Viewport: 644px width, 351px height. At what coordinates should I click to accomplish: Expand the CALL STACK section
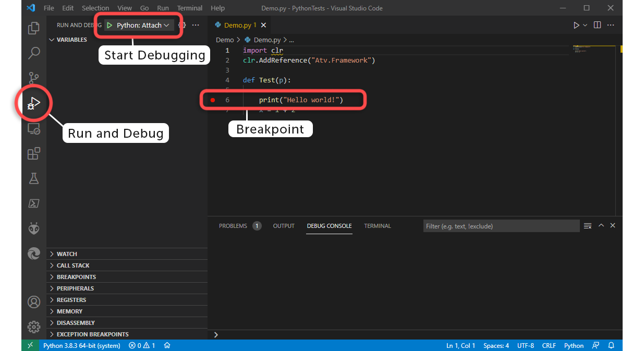[x=127, y=265]
